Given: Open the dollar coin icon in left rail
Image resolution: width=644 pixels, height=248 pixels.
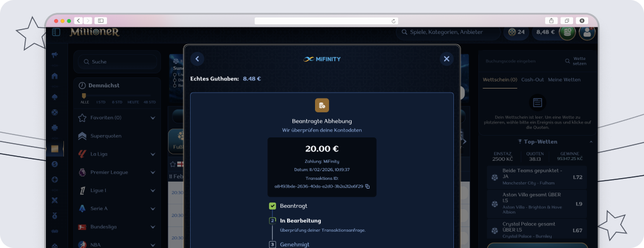Looking at the screenshot, I should coord(55,164).
